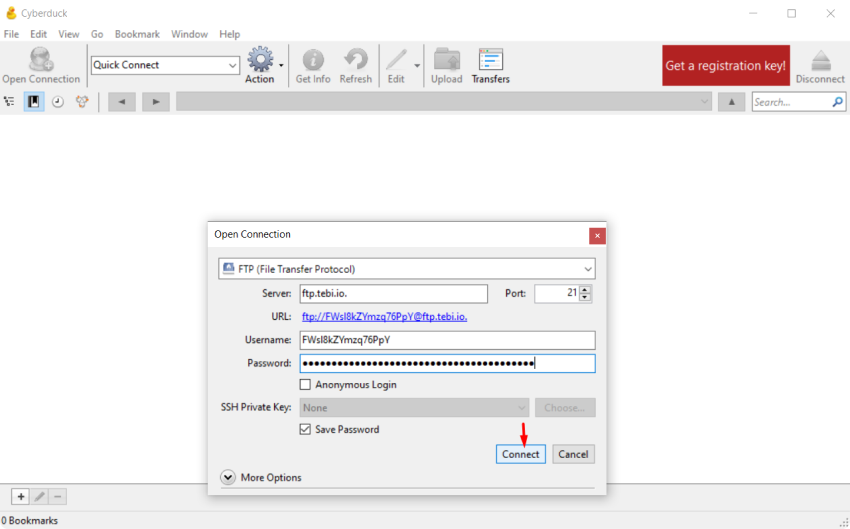
Task: Open the Go menu
Action: click(97, 34)
